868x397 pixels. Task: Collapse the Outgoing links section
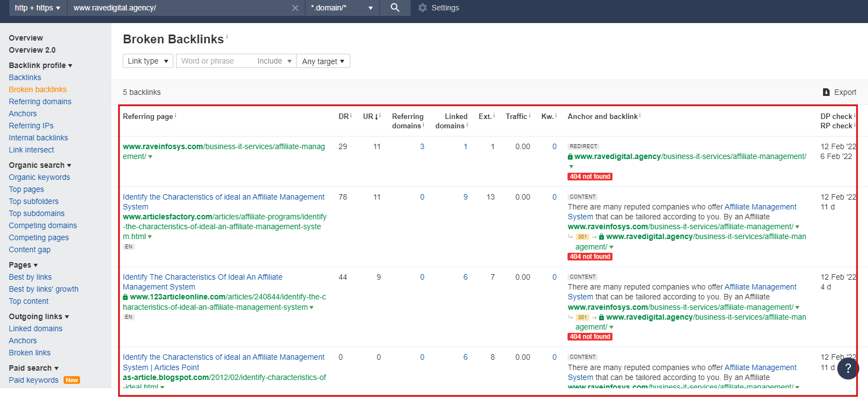(x=39, y=316)
